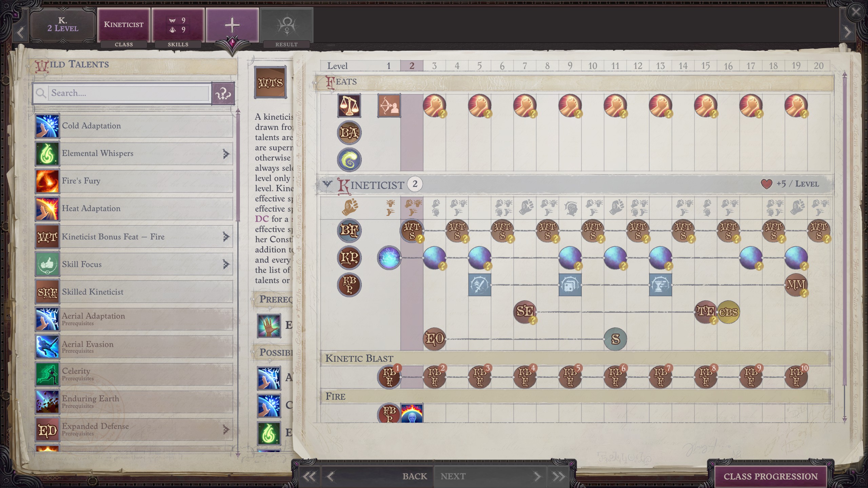This screenshot has width=868, height=488.
Task: Expand the Skill Focus sub-options
Action: (226, 264)
